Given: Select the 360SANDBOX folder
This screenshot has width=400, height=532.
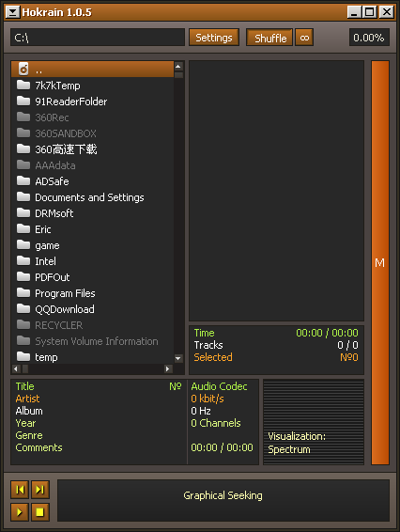Looking at the screenshot, I should click(92, 133).
